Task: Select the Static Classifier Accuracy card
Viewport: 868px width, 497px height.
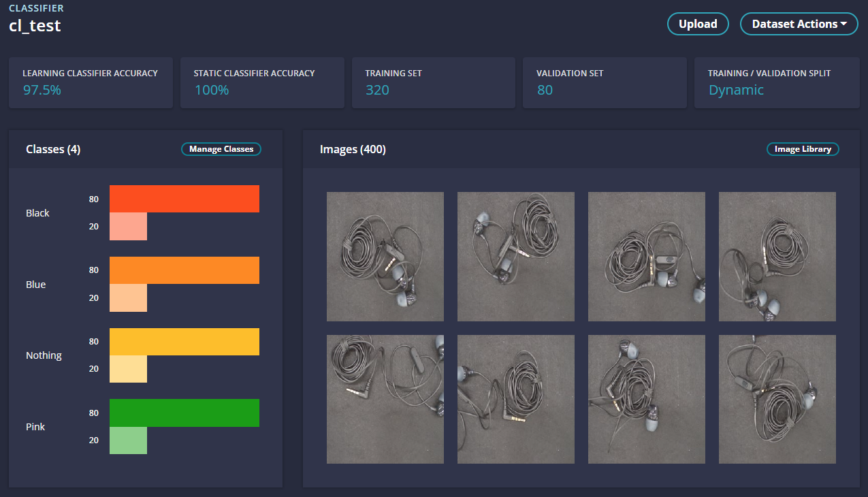Action: click(x=262, y=82)
